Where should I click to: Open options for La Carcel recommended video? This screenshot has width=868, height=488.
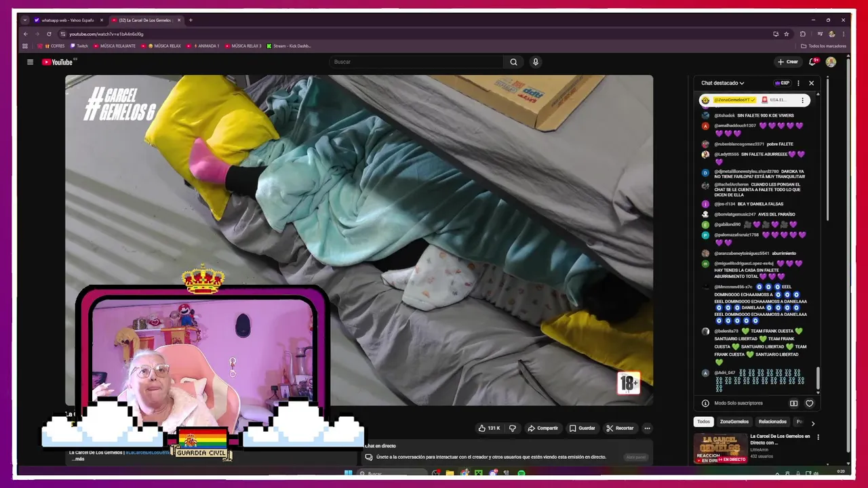coord(818,437)
